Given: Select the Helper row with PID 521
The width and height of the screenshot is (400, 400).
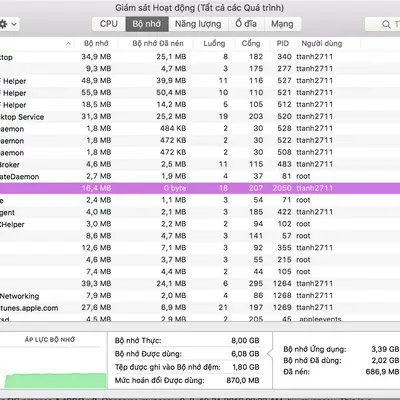Looking at the screenshot, I should click(200, 93).
